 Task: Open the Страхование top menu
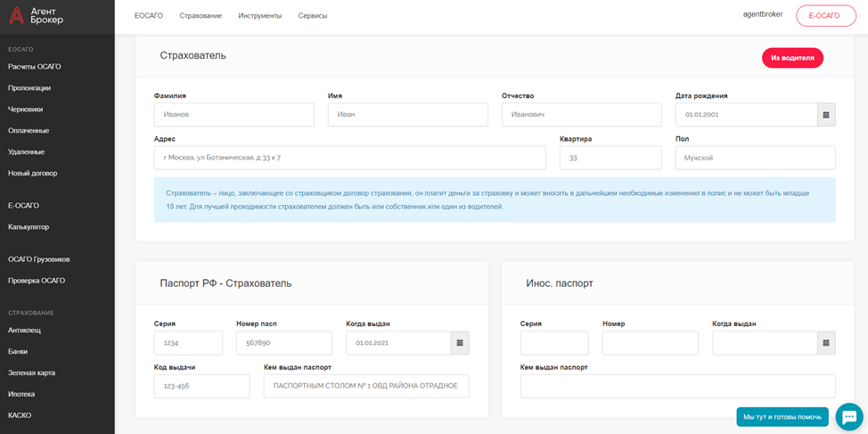click(201, 16)
